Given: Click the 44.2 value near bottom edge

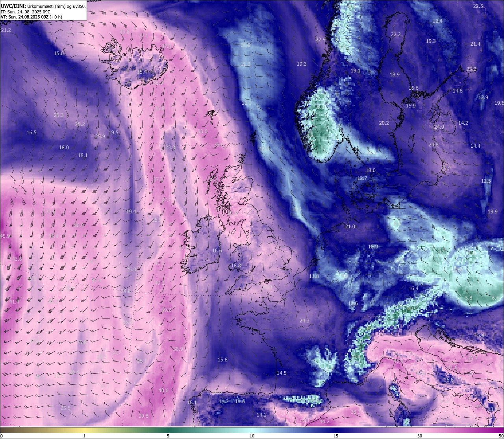Looking at the screenshot, I should point(324,421).
